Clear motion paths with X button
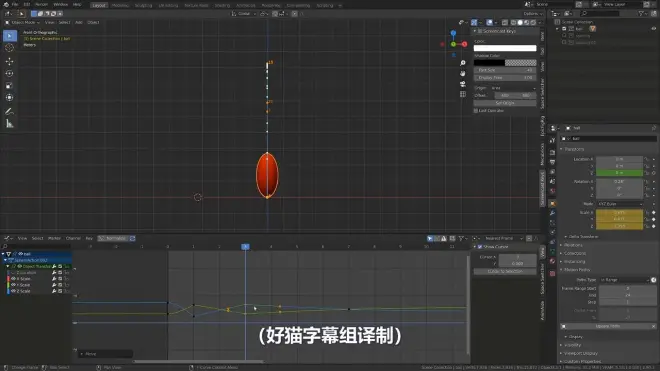Image resolution: width=660 pixels, height=371 pixels. pyautogui.click(x=654, y=326)
